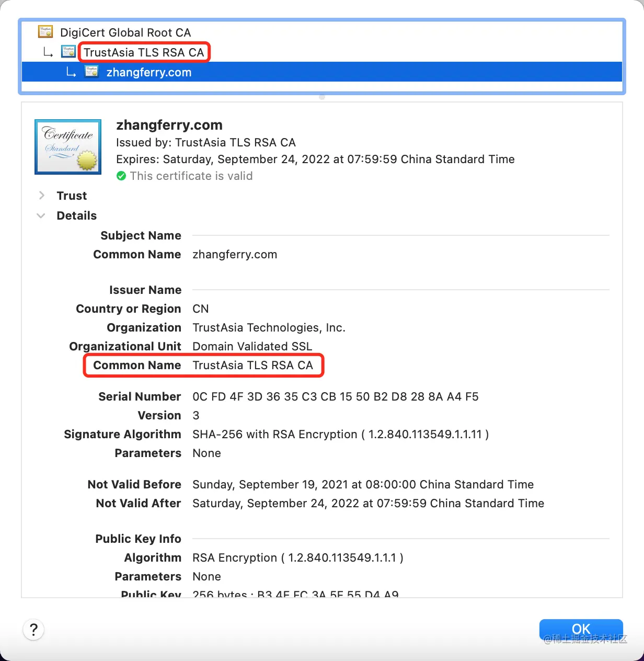Click Parameters None under Public Key Info
This screenshot has height=661, width=644.
[206, 576]
